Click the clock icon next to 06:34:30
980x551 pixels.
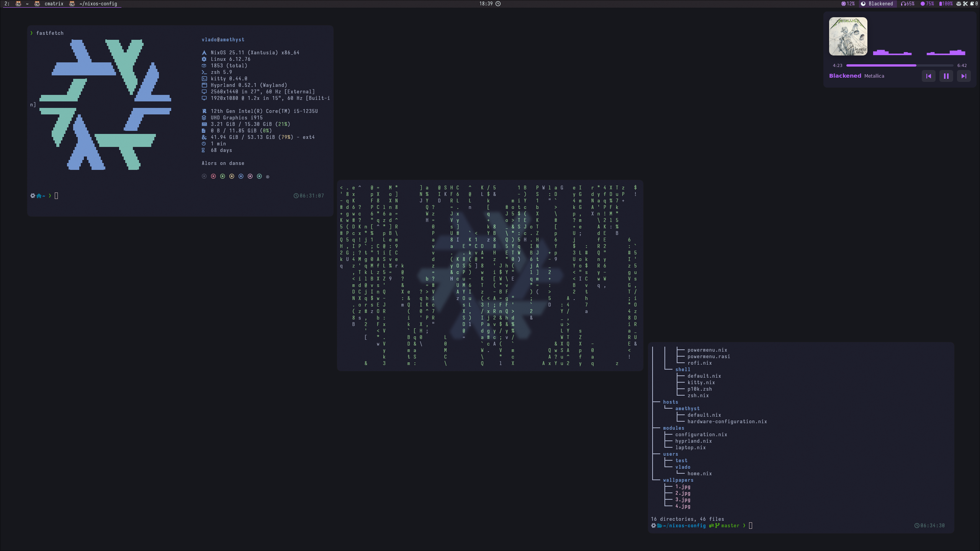(x=917, y=526)
